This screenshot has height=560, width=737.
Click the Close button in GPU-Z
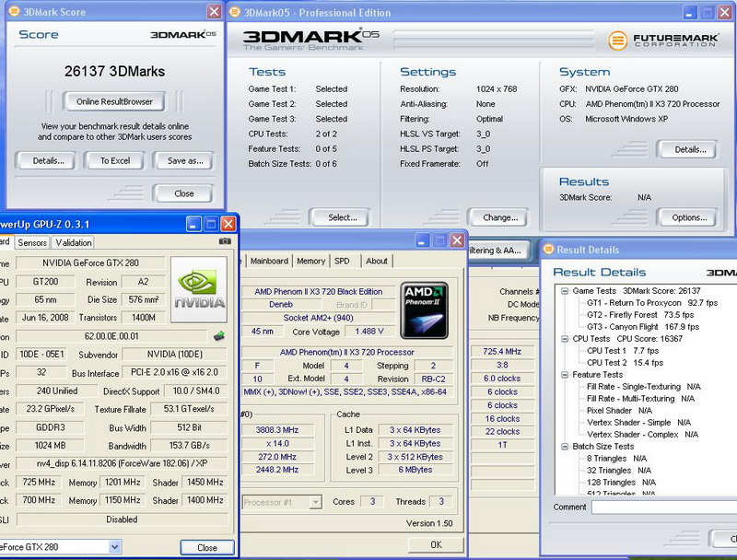206,547
